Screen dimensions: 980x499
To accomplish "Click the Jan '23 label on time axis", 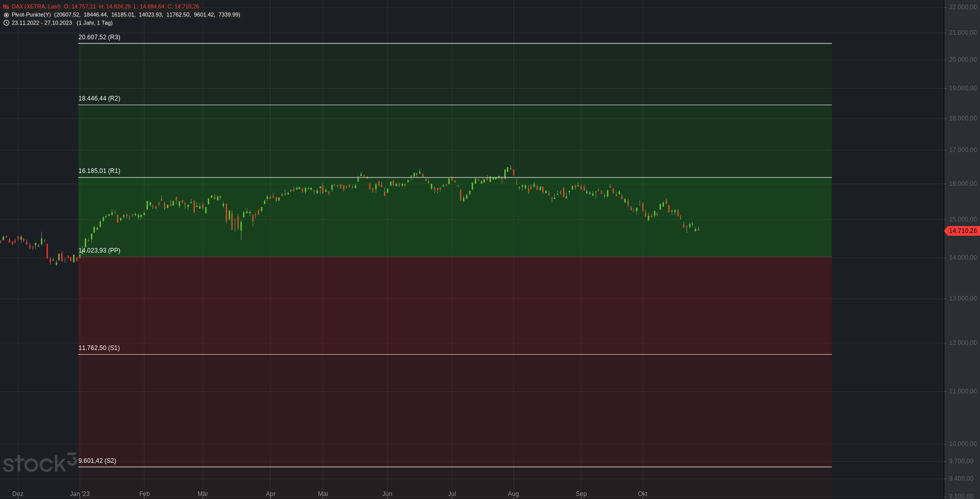I will tap(80, 494).
